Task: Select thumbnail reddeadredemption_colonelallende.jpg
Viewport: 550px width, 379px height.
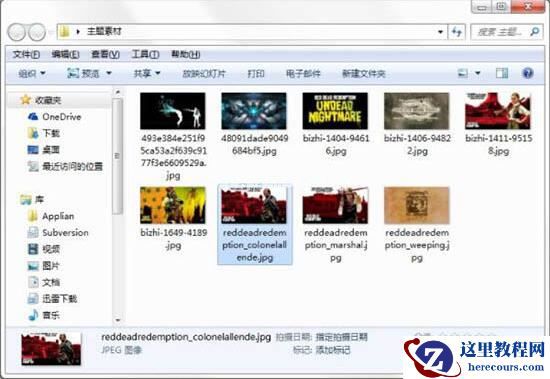Action: [x=254, y=205]
